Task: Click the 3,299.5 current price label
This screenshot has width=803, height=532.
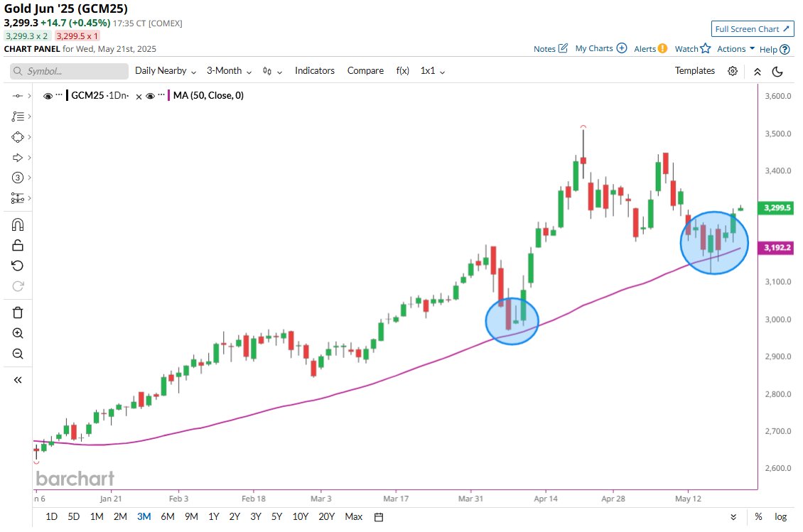Action: point(777,208)
